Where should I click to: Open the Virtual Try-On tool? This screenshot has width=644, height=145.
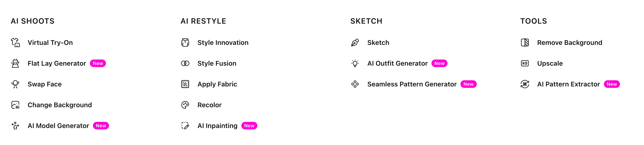pyautogui.click(x=50, y=42)
